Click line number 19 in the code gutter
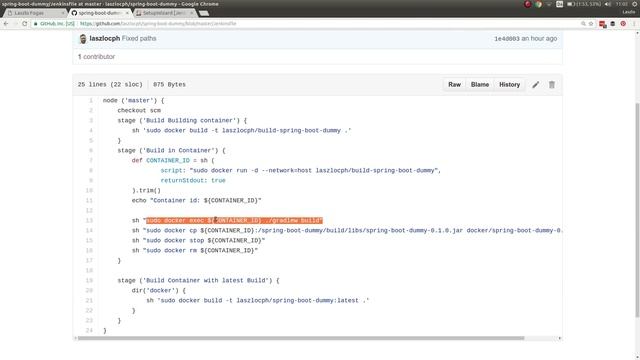The height and width of the screenshot is (360, 640). (x=89, y=280)
